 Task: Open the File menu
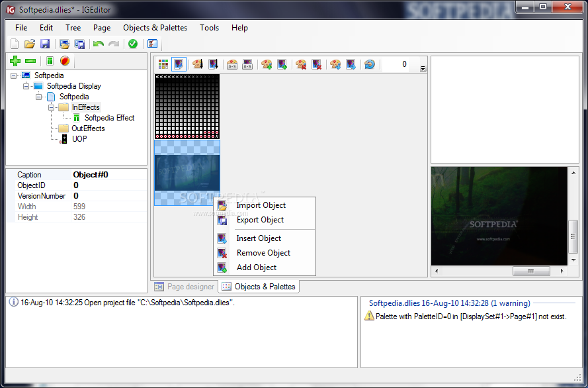click(x=21, y=28)
